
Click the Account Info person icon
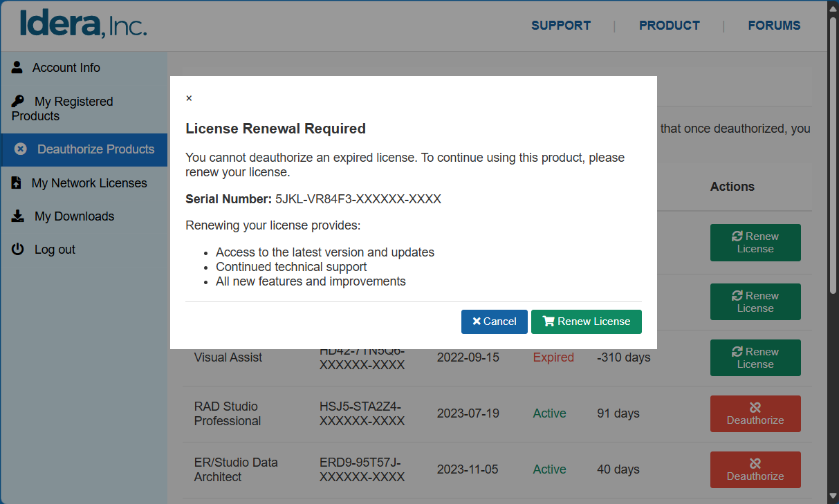click(x=17, y=67)
